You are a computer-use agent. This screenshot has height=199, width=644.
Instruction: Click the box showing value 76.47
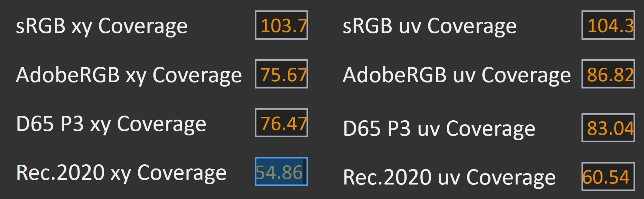[x=281, y=123]
